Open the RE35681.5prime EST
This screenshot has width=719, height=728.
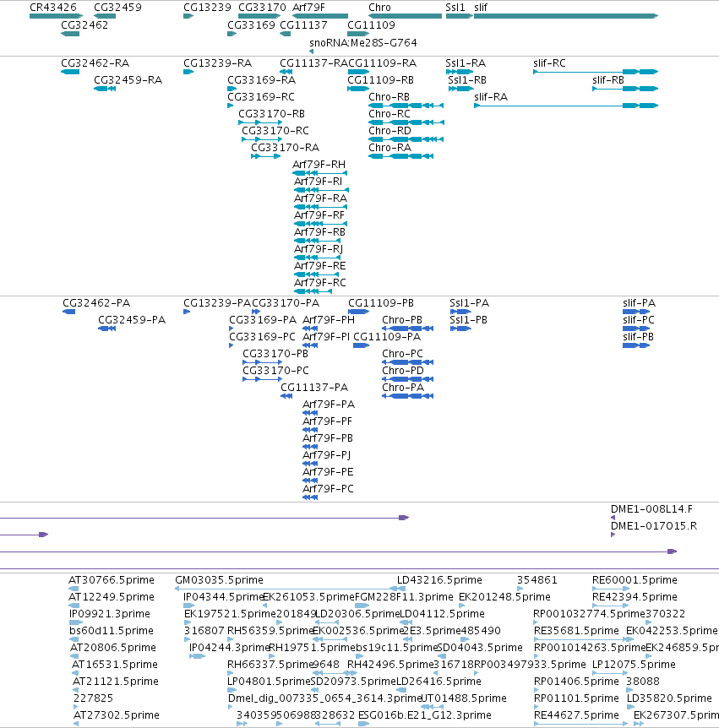coord(576,631)
